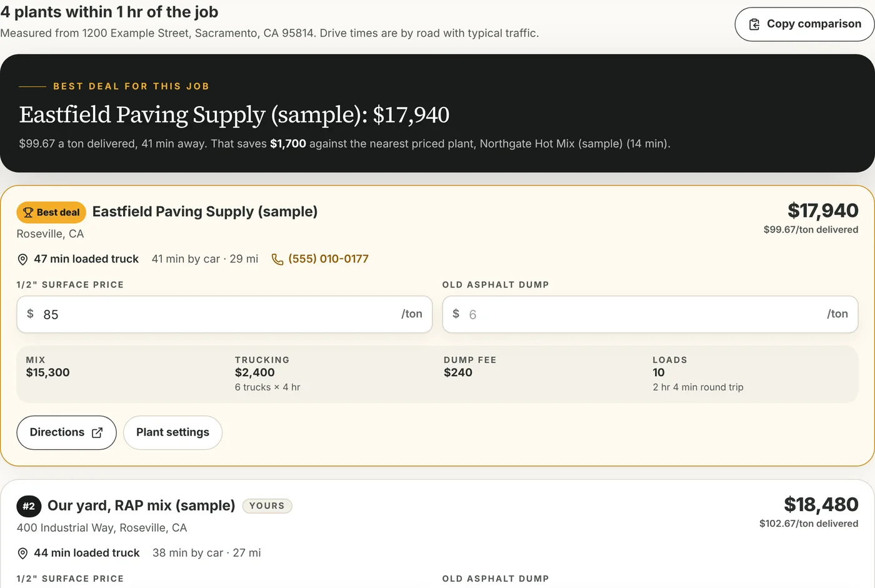Click the 4 plants within 1 hr heading

[x=109, y=11]
